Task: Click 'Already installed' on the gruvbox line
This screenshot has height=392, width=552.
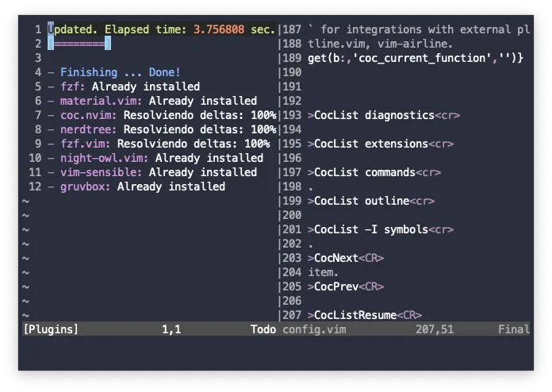Action: pyautogui.click(x=171, y=186)
